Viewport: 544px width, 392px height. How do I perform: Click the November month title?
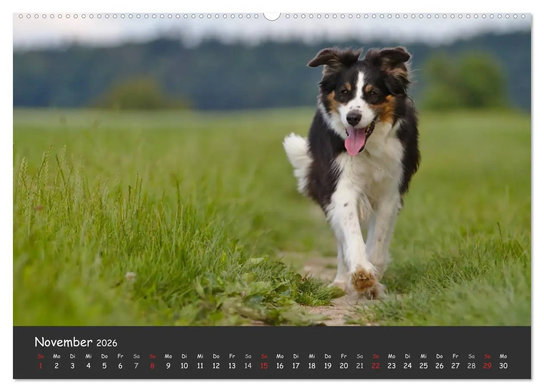point(63,342)
